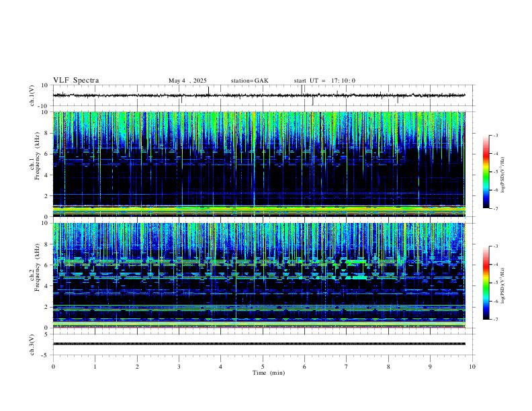
Task: Click the ch.3 black signal trace
Action: coord(259,344)
